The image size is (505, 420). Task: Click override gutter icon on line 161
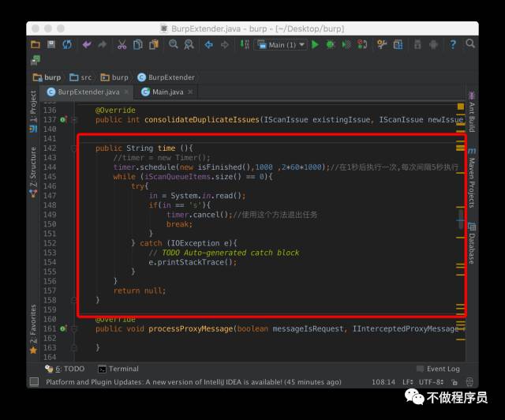click(63, 328)
